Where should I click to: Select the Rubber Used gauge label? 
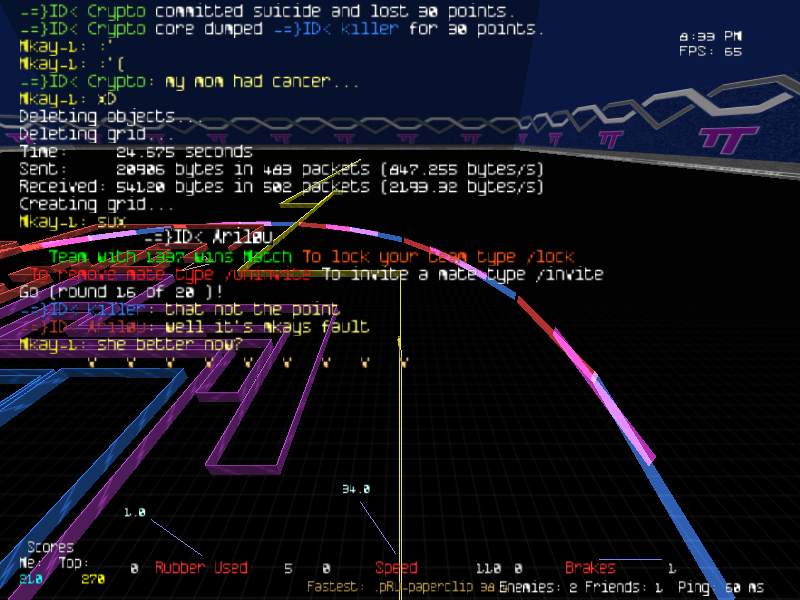click(x=200, y=568)
